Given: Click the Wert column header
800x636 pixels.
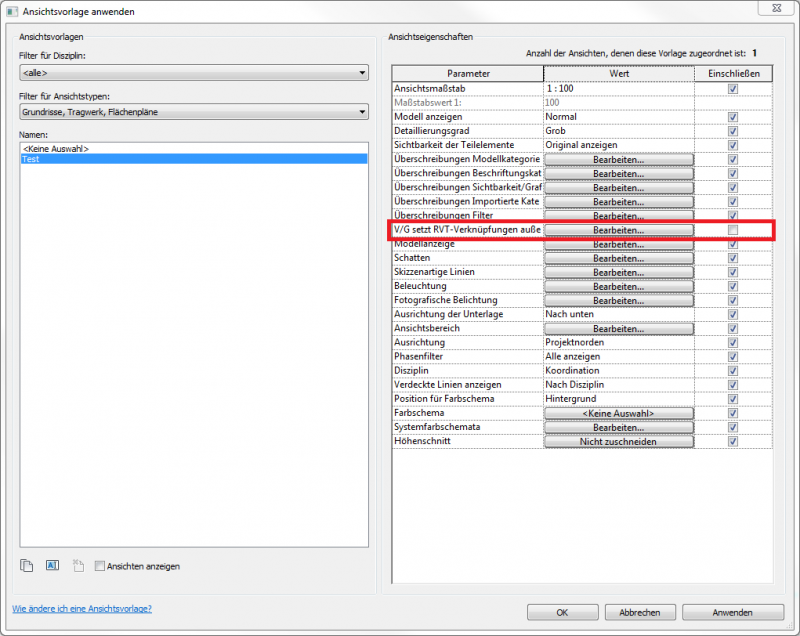Looking at the screenshot, I should (x=618, y=74).
